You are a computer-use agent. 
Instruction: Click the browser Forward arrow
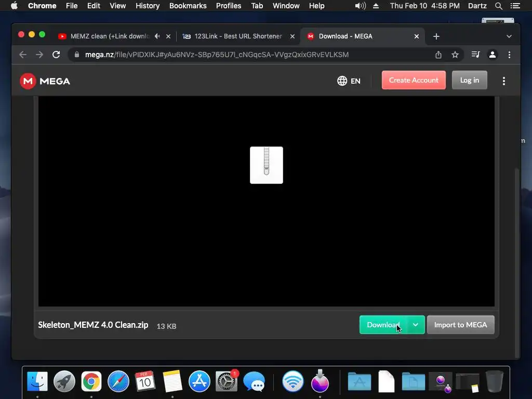[x=39, y=55]
